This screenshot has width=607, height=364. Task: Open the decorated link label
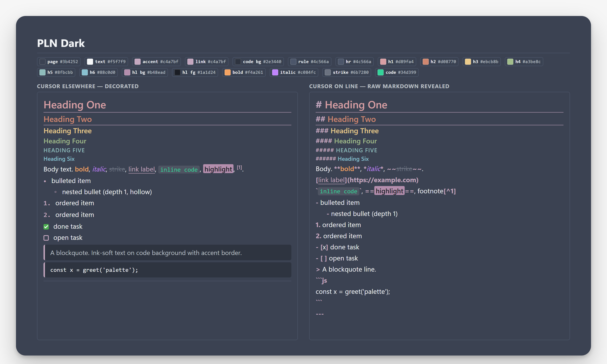(142, 169)
